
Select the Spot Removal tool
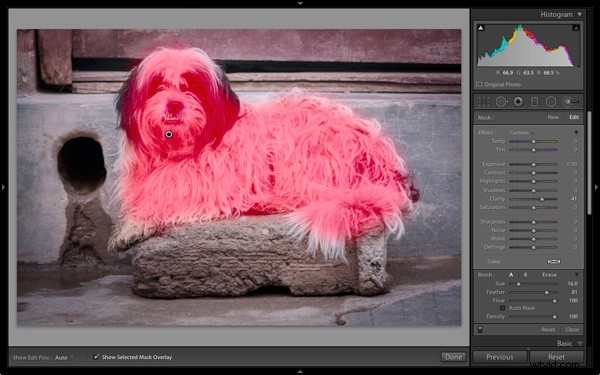click(x=501, y=102)
